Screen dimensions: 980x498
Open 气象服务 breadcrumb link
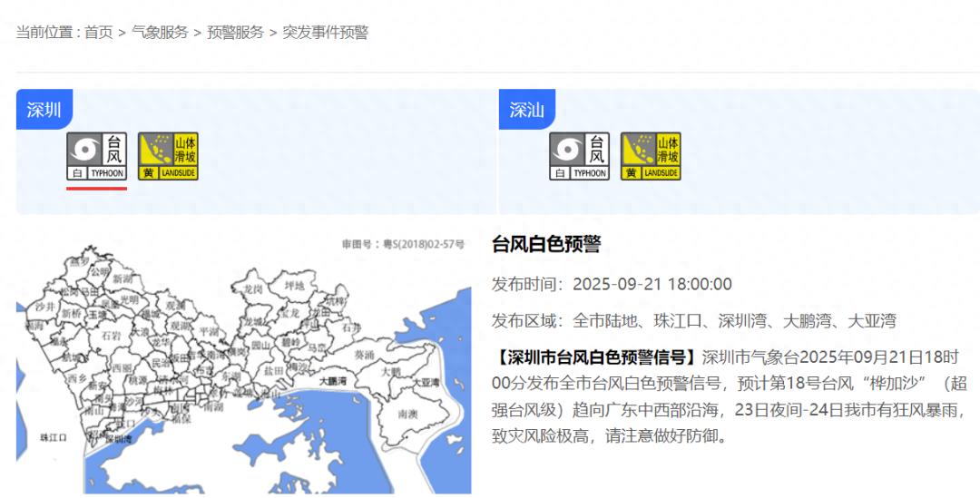[x=160, y=33]
